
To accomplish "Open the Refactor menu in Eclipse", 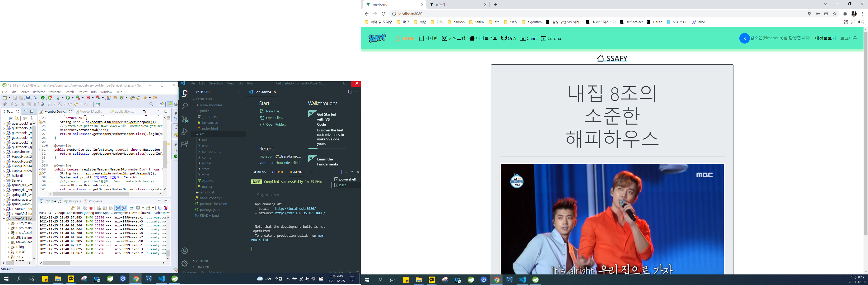I will (39, 92).
